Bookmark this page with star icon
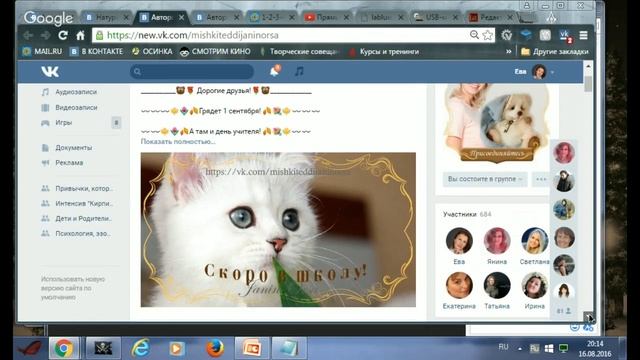640x360 pixels. point(487,35)
